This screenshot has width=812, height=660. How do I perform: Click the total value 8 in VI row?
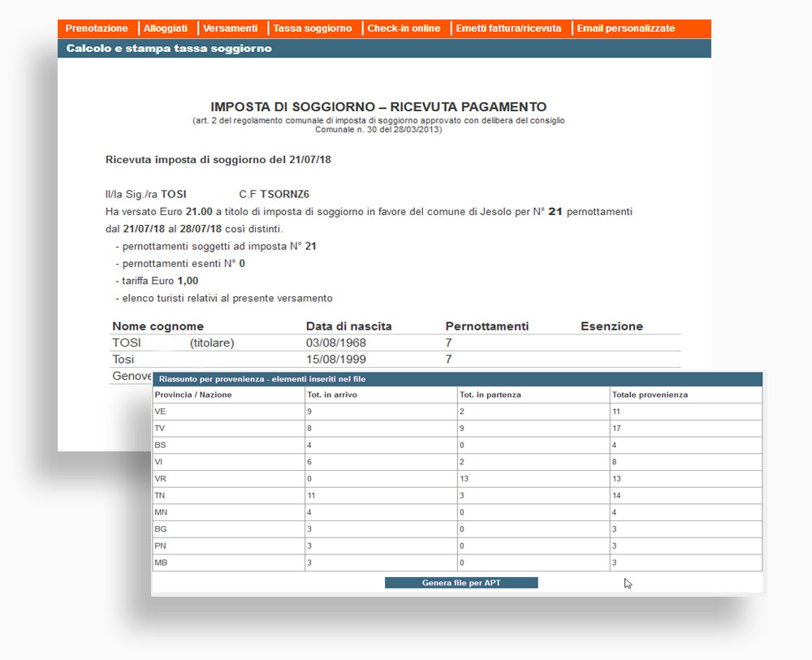point(614,462)
